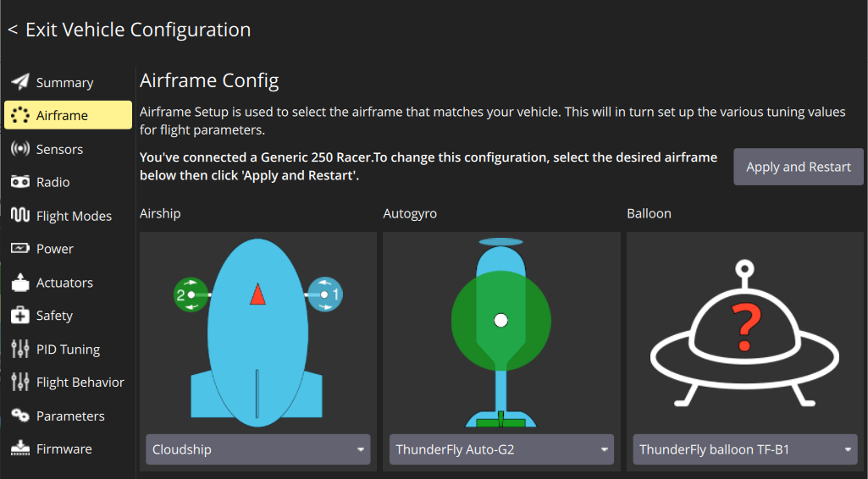Image resolution: width=868 pixels, height=479 pixels.
Task: Select the Autogyro airframe image
Action: pyautogui.click(x=501, y=333)
